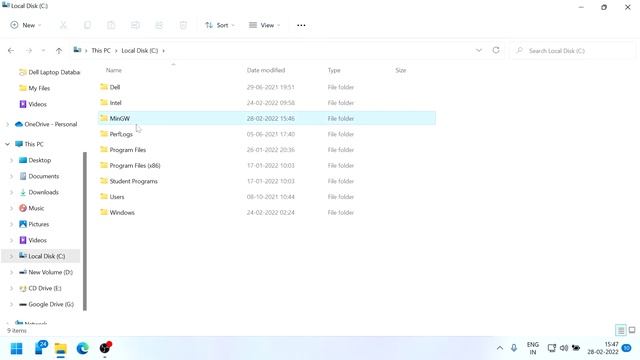
Task: Expand the Desktop tree node
Action: [x=11, y=160]
